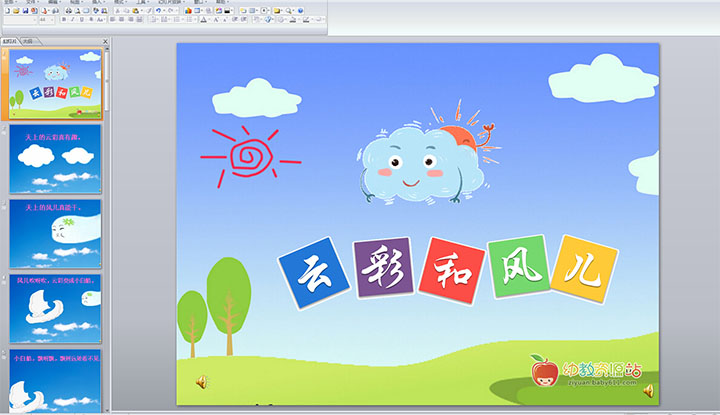Align text to the right
This screenshot has width=720, height=415.
click(131, 20)
